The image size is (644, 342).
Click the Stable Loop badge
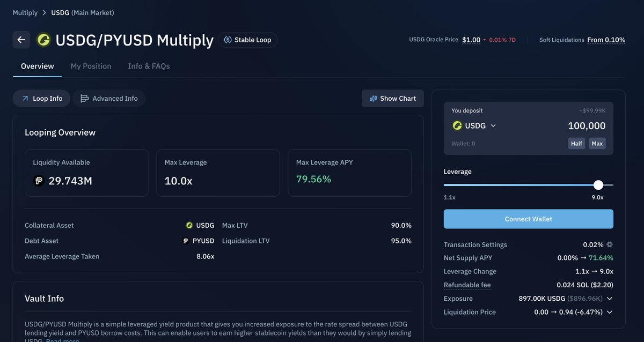tap(247, 40)
